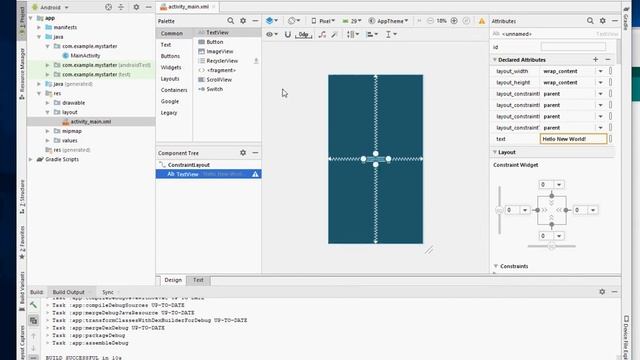Select Layouts palette category
The height and width of the screenshot is (360, 640).
[x=170, y=79]
